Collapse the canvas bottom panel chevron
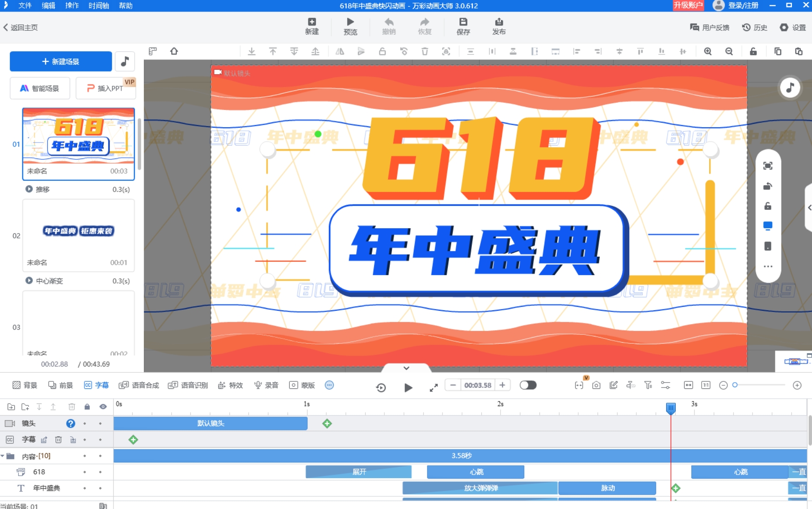 click(406, 368)
